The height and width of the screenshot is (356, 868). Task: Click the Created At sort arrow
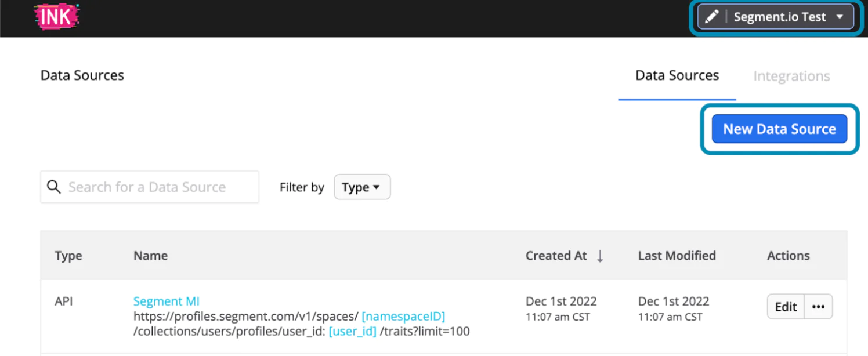[600, 256]
